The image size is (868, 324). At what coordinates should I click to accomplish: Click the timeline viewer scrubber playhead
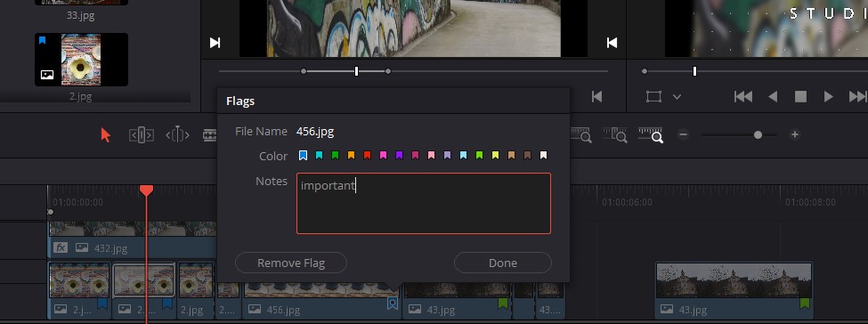[694, 71]
